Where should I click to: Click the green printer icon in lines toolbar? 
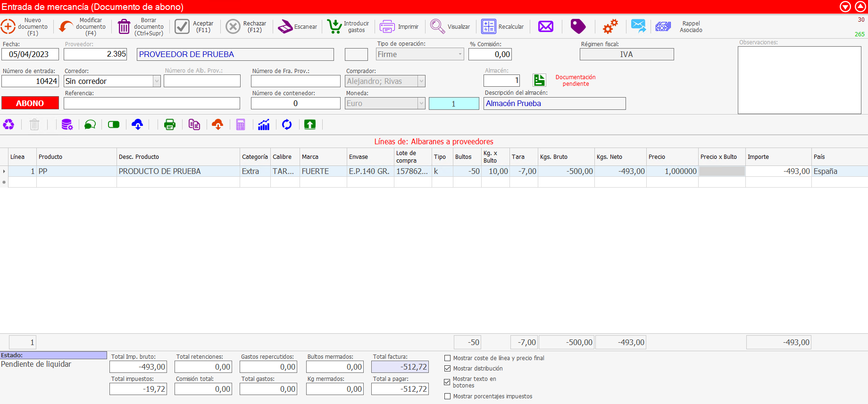pyautogui.click(x=169, y=124)
